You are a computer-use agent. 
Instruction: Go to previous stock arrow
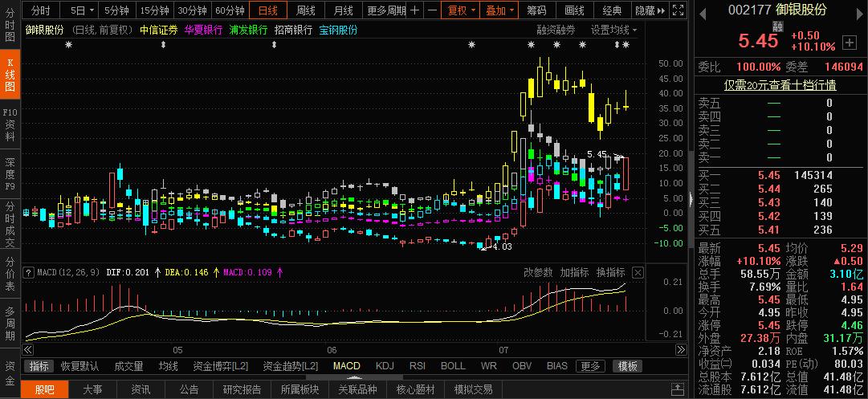point(703,15)
